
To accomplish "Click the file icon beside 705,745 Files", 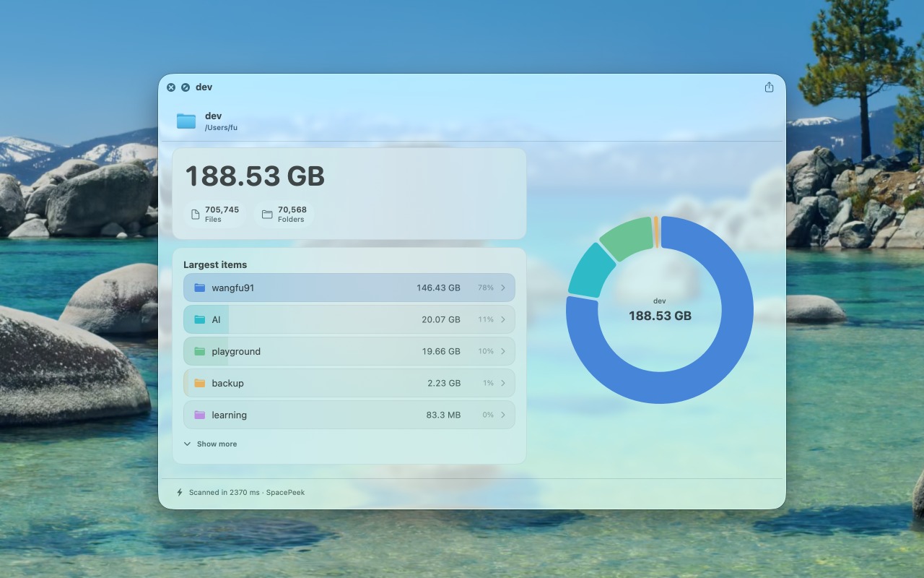I will pyautogui.click(x=195, y=215).
